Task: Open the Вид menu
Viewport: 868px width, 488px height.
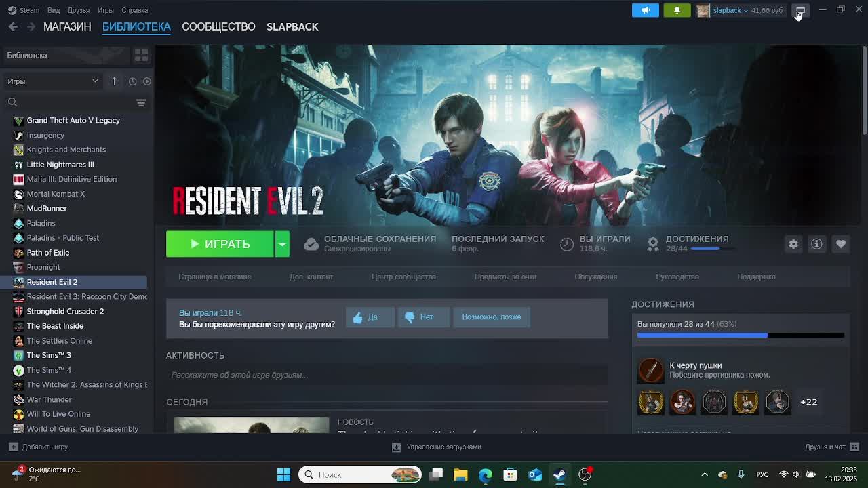Action: pyautogui.click(x=54, y=10)
